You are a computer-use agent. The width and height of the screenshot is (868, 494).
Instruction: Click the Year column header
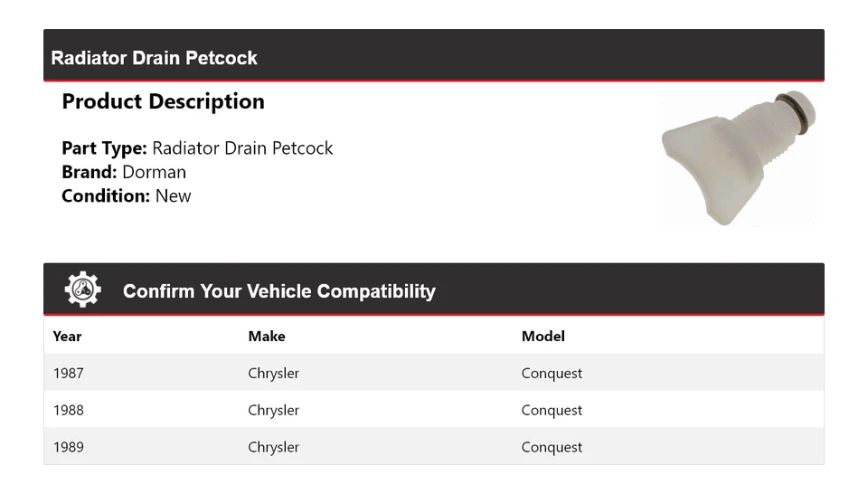pyautogui.click(x=67, y=337)
